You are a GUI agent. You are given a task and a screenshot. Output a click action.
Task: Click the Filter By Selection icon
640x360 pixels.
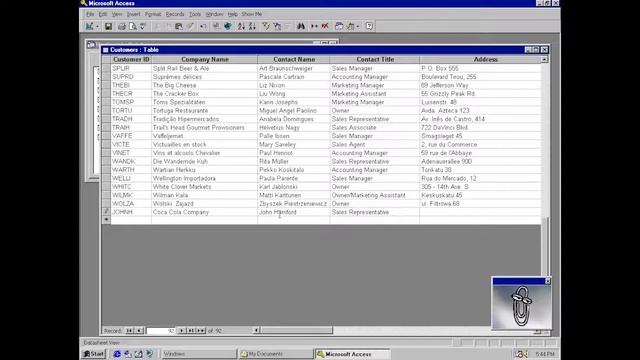point(266,26)
